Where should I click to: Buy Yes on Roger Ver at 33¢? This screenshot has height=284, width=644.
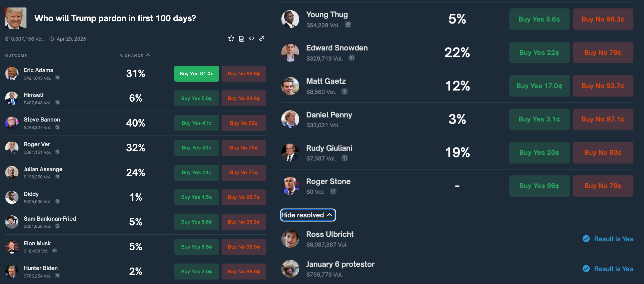[197, 148]
